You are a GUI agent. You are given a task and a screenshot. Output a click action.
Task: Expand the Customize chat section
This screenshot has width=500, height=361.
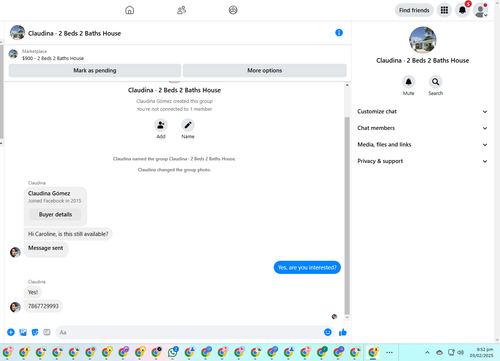(x=422, y=112)
